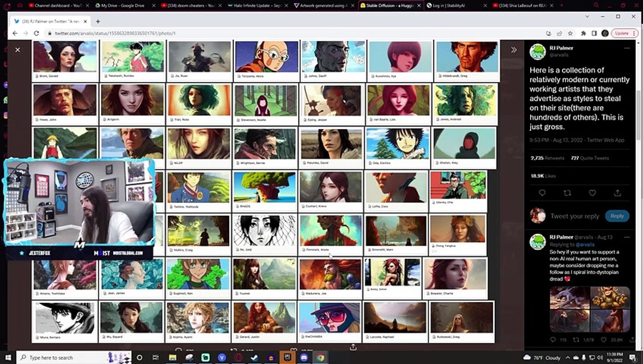Screen dimensions: 643x364
Task: Switch to 'Log in | StabilityAI' tab
Action: tap(456, 6)
